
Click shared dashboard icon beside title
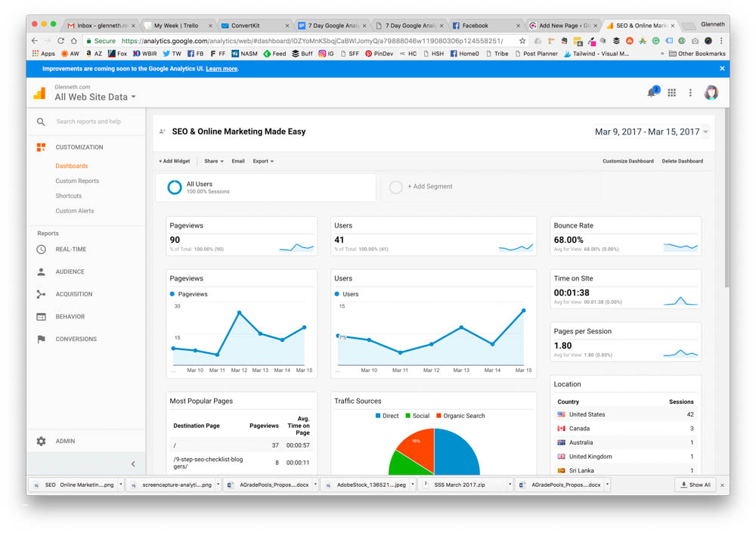163,132
